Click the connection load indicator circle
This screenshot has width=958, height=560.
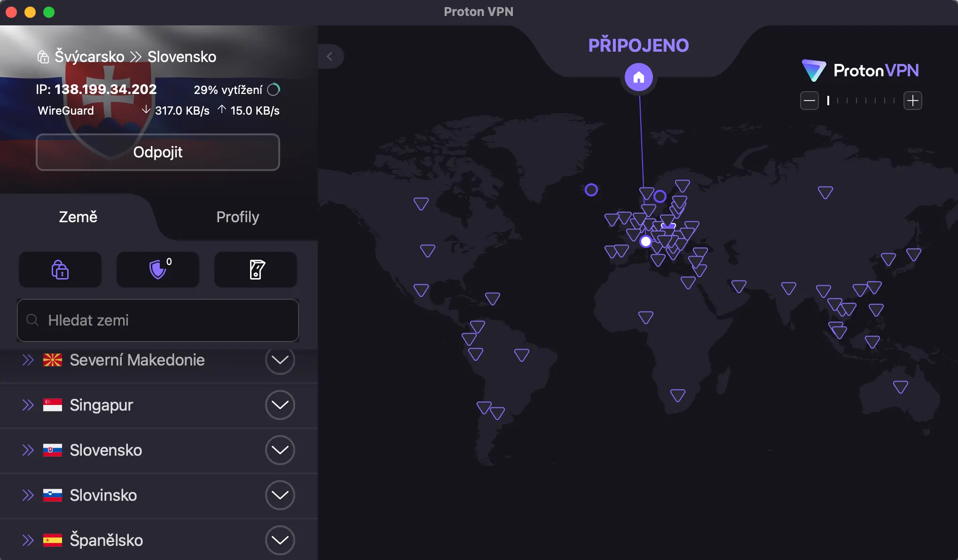273,89
